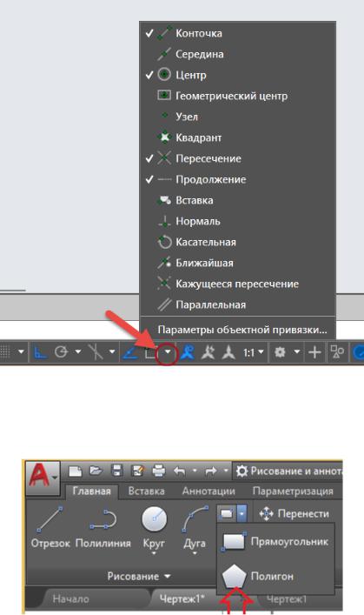
Task: Click the isolate objects shapes icon
Action: (337, 352)
